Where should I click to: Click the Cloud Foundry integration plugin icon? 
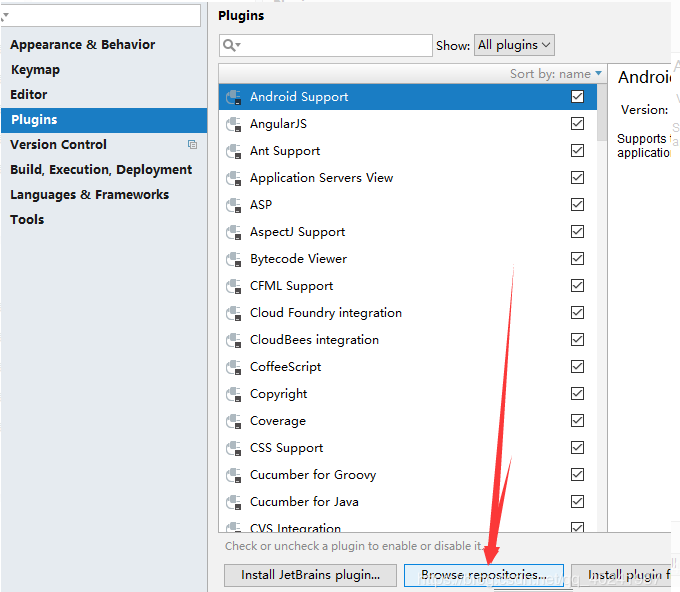(234, 313)
